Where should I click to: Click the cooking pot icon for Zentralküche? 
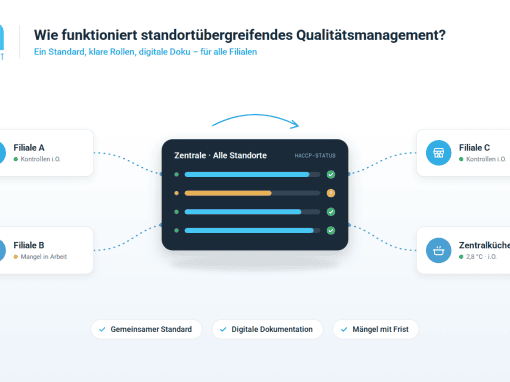click(x=438, y=250)
